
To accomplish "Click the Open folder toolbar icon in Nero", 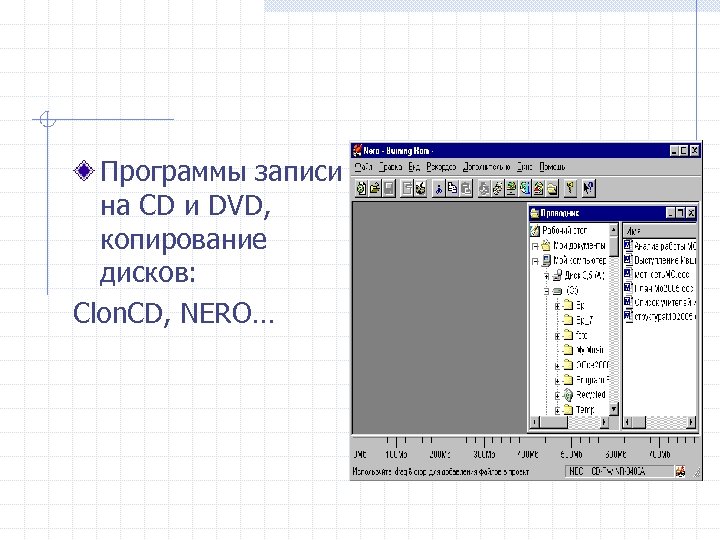I will point(375,188).
